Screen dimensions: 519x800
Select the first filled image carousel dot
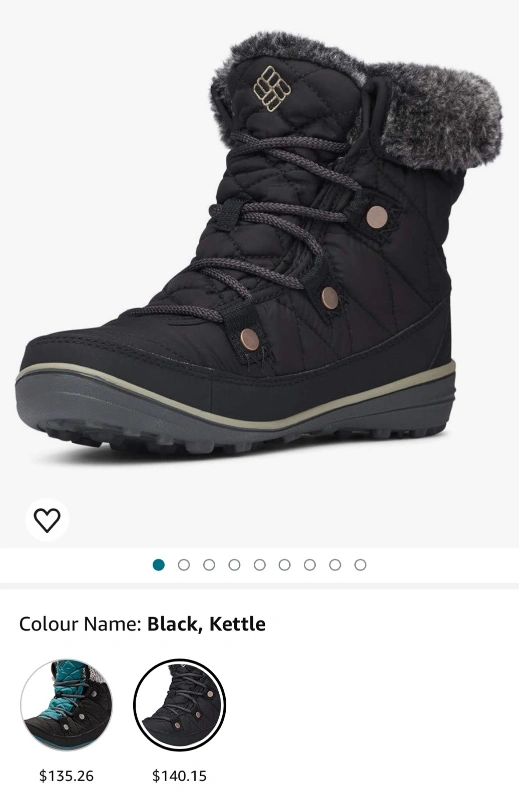pos(159,565)
